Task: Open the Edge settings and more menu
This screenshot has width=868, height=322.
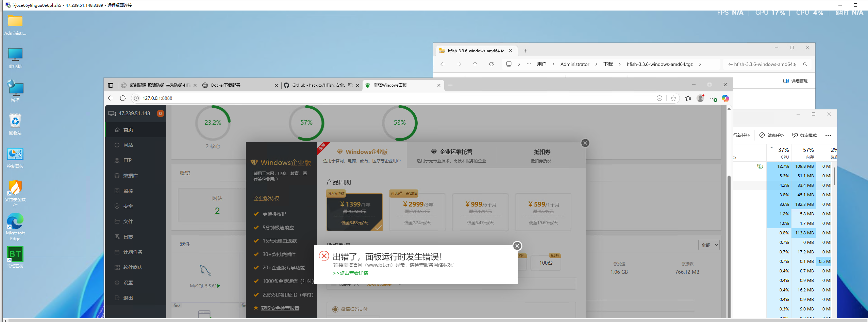Action: (713, 98)
